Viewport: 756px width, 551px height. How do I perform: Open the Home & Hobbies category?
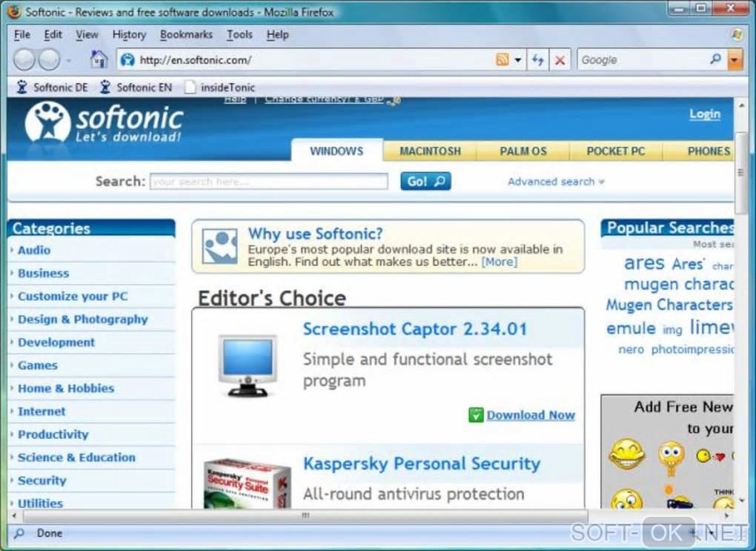[x=66, y=389]
